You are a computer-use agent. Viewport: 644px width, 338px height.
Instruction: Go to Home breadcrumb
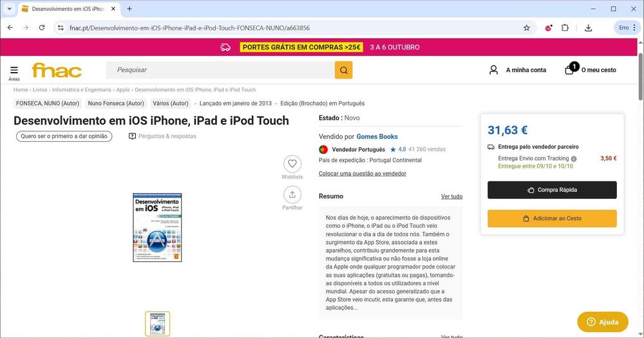click(x=21, y=90)
